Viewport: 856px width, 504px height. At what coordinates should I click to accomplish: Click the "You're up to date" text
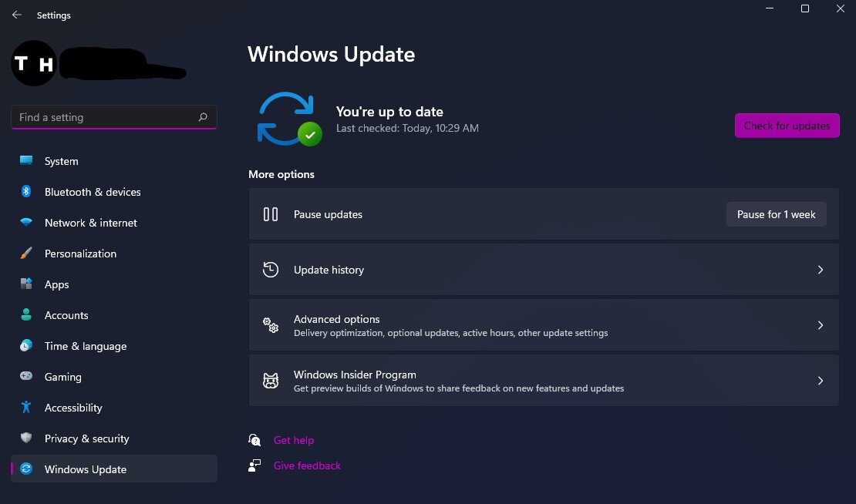coord(389,111)
